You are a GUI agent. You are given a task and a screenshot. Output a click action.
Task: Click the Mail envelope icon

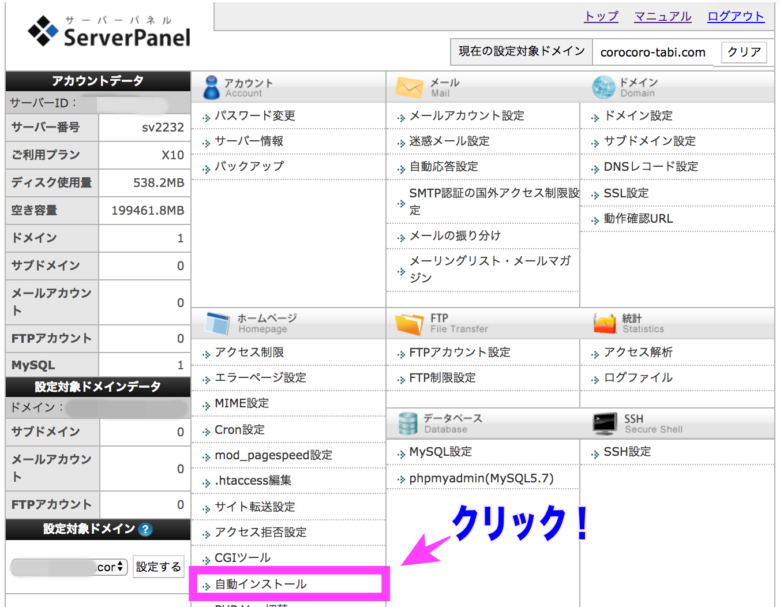pyautogui.click(x=409, y=87)
